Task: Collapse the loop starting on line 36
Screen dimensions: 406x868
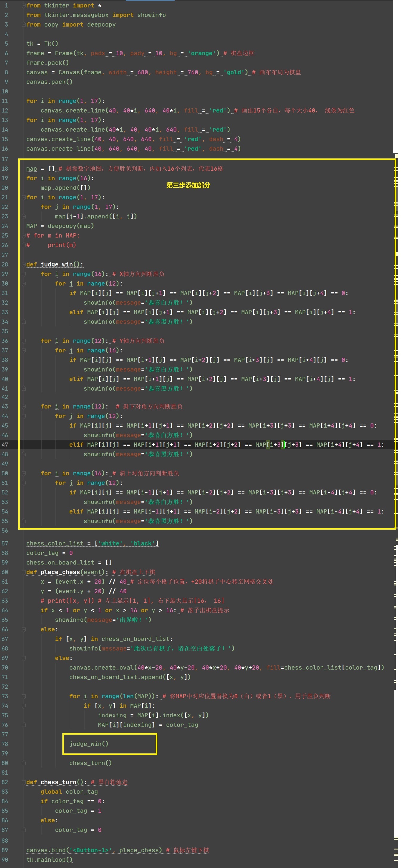Action: coord(24,341)
